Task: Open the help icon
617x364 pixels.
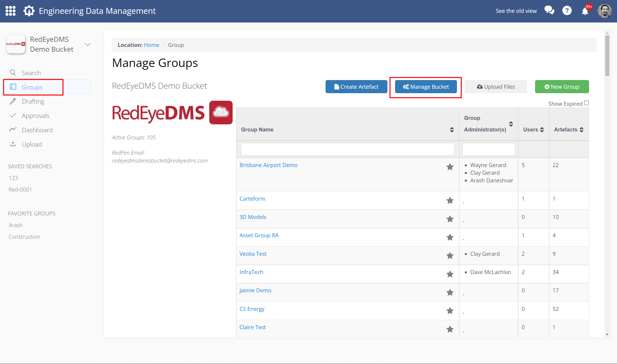Action: click(567, 11)
